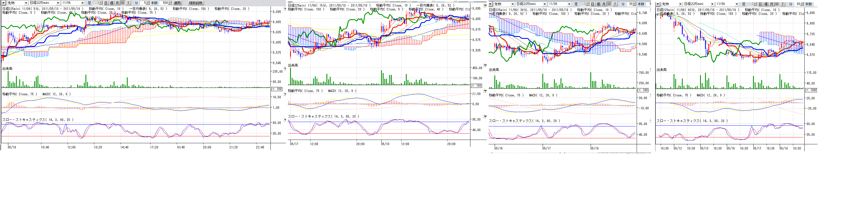868x206 pixels.
Task: Toggle the minute (分) bar button in the 30-minute chart
Action: (609, 4)
